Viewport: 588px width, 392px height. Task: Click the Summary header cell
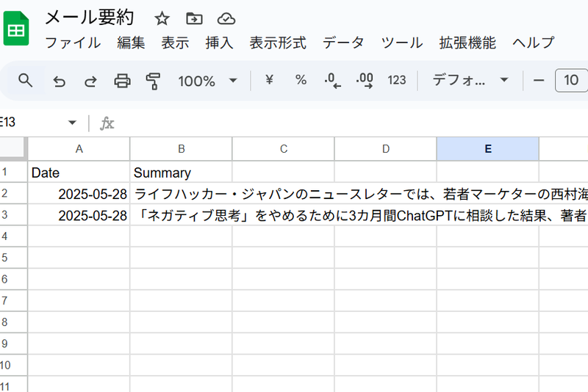pos(181,173)
